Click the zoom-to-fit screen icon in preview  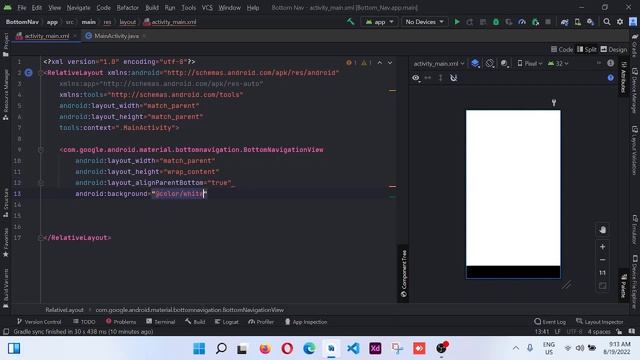click(602, 286)
